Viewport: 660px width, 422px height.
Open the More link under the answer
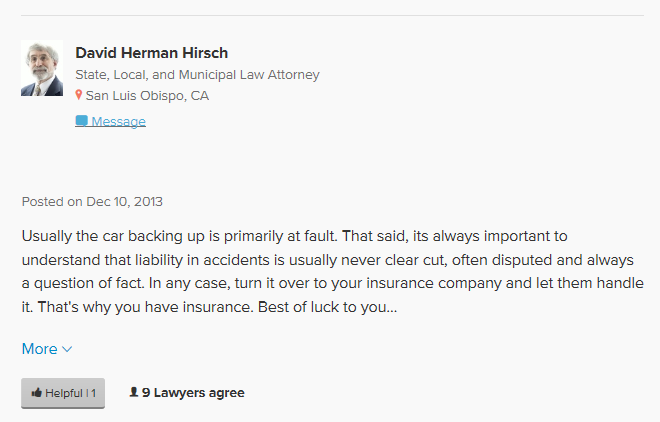[x=40, y=349]
